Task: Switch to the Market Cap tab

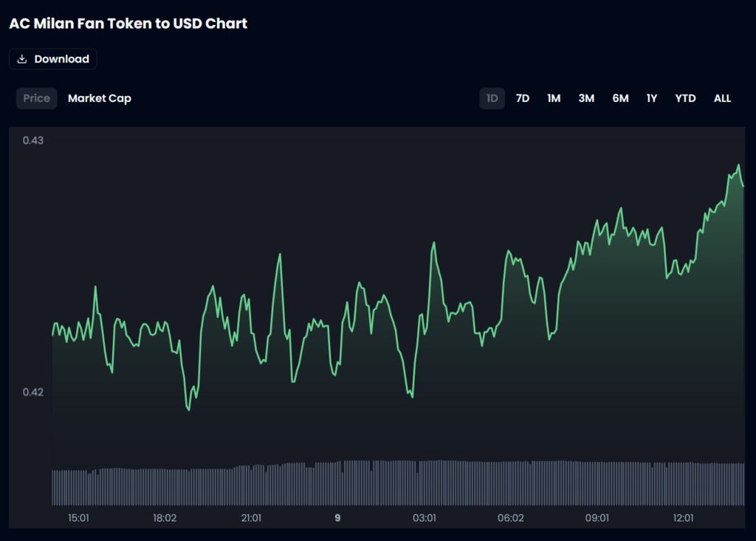Action: [x=100, y=98]
